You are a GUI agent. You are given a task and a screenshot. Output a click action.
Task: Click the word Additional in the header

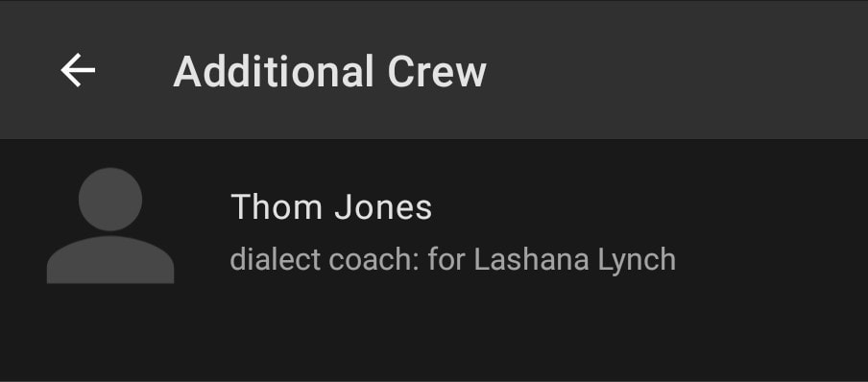click(x=274, y=71)
